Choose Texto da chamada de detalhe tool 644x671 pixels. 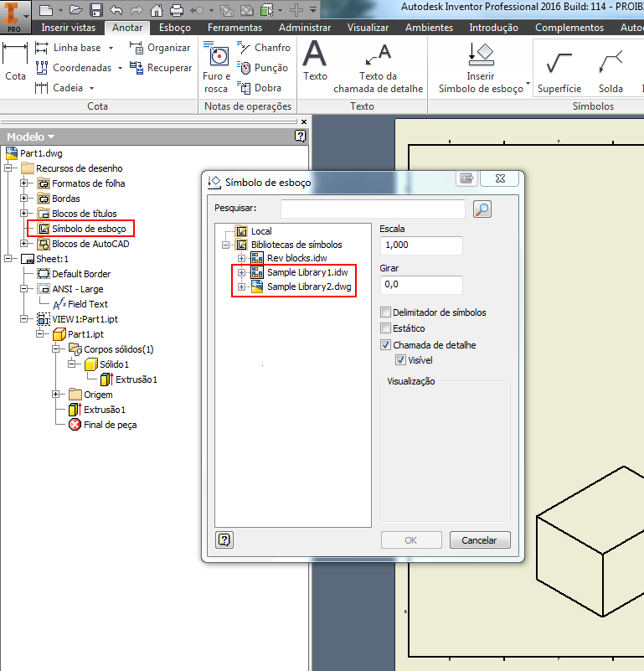379,68
